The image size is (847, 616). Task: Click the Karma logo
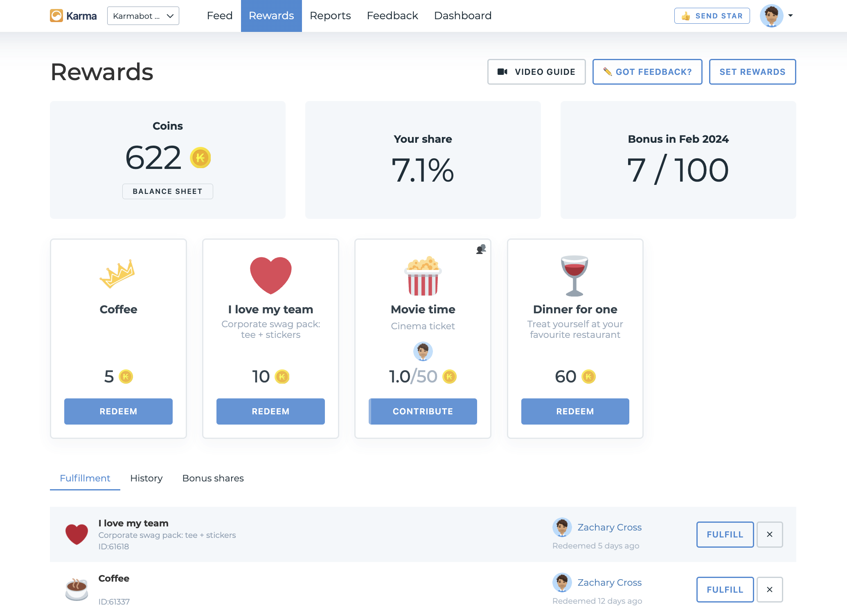coord(74,16)
